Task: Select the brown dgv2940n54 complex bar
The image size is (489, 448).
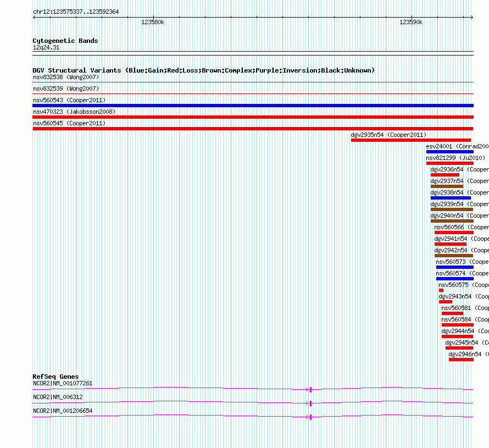Action: tap(452, 221)
